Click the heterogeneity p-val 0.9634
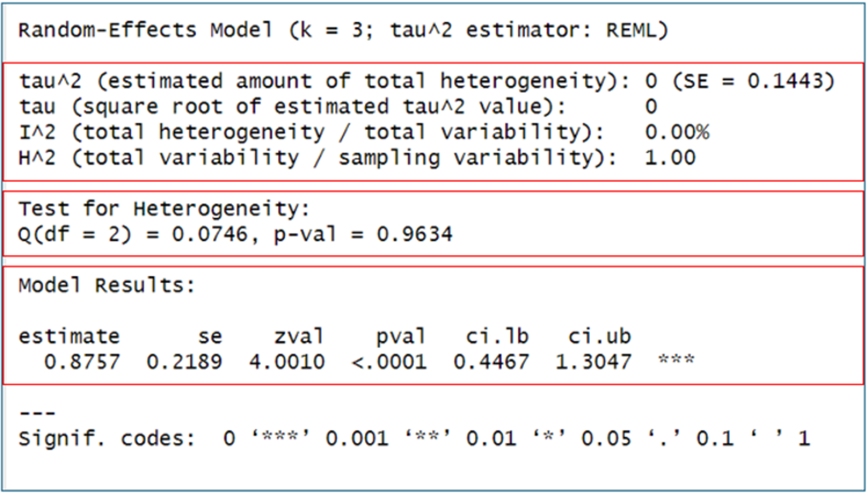This screenshot has width=868, height=494. click(x=414, y=234)
